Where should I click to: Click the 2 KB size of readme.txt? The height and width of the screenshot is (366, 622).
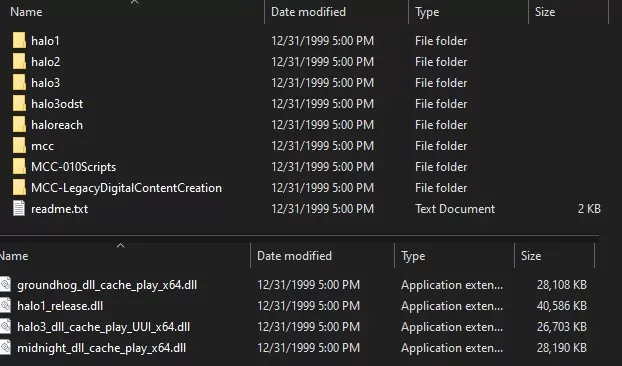[589, 209]
